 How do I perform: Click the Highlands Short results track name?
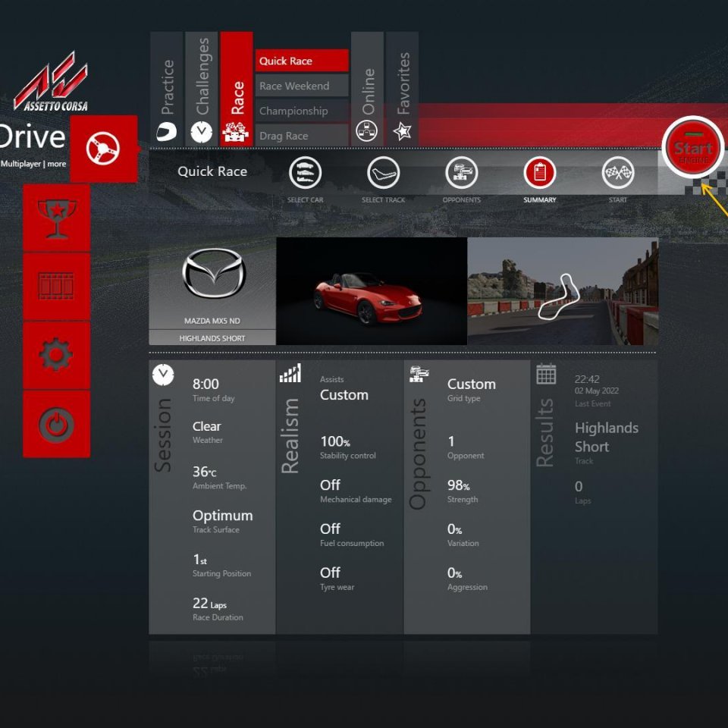click(x=607, y=437)
